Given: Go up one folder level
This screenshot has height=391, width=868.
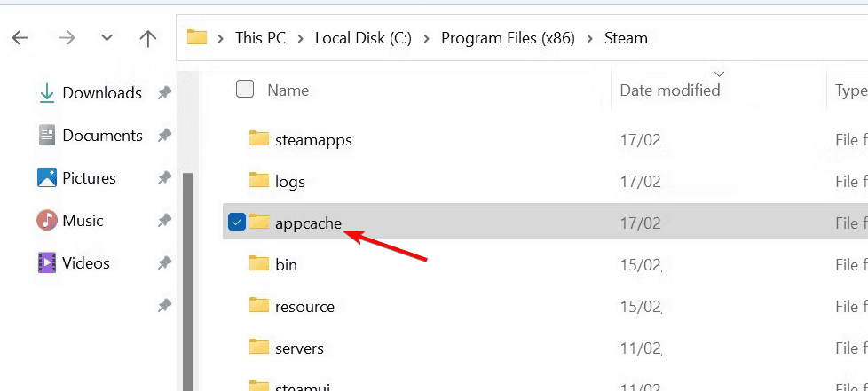Looking at the screenshot, I should point(148,37).
